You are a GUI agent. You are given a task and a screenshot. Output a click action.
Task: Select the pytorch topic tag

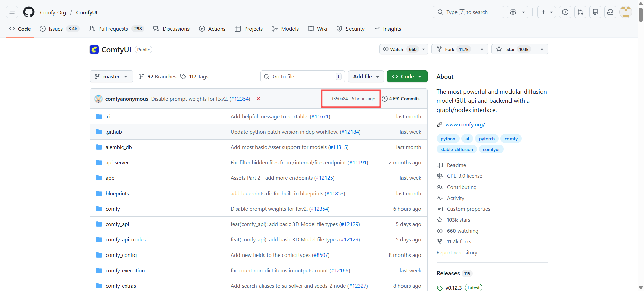coord(487,139)
